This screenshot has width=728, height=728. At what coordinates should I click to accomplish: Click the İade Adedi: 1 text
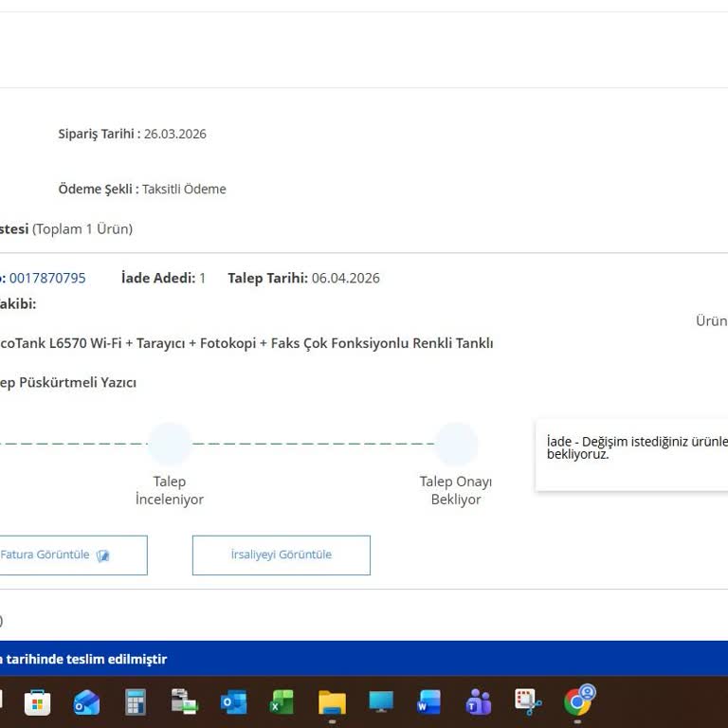coord(163,278)
